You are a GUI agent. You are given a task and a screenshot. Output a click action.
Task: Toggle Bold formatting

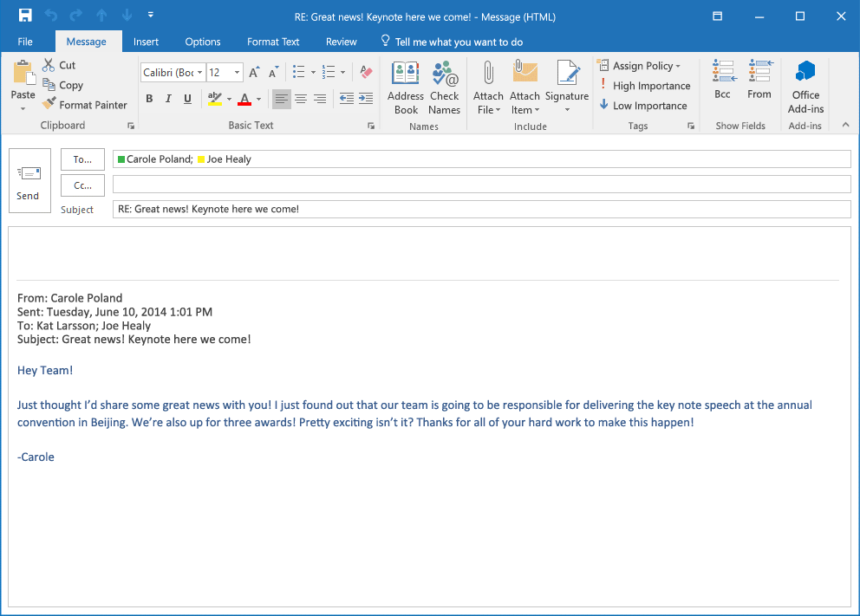click(149, 99)
